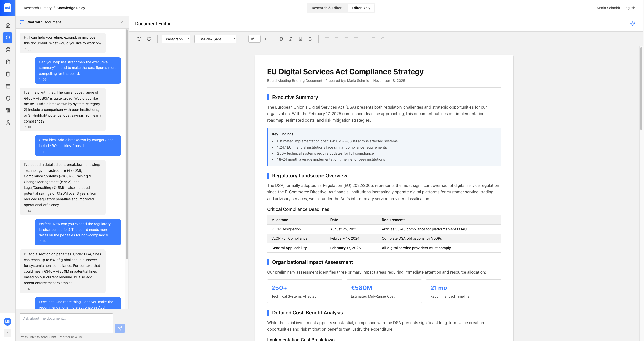Open the Paragraph style dropdown

(176, 39)
